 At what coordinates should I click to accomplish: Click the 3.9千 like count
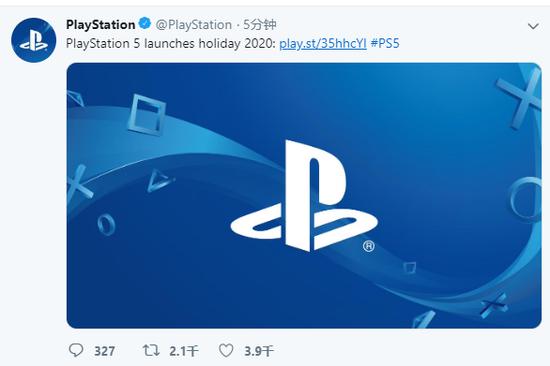coord(259,351)
